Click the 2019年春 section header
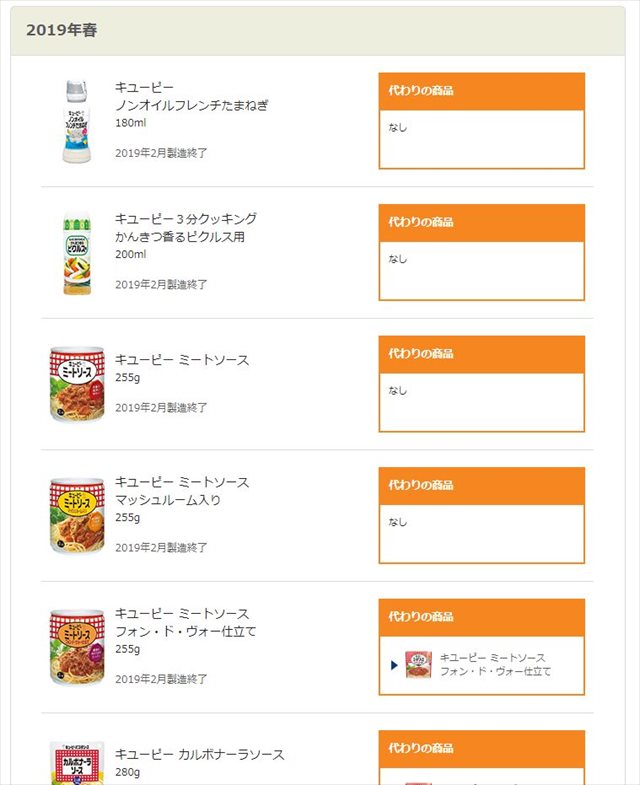This screenshot has width=640, height=785. click(62, 30)
